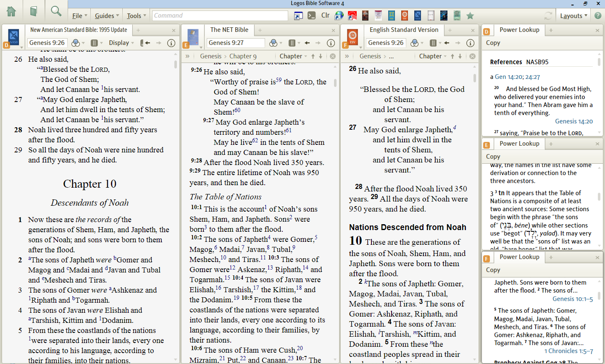Open the globe web shortcut icon
605x364 pixels.
coord(339,16)
